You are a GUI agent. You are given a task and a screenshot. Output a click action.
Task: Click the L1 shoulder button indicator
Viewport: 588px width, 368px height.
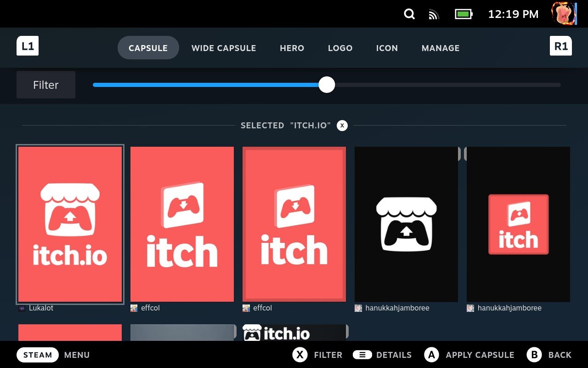[28, 46]
